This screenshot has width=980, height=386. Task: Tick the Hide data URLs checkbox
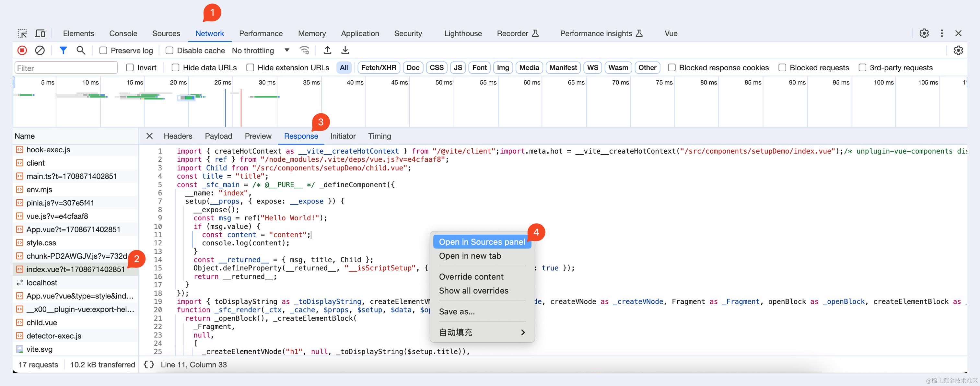175,68
